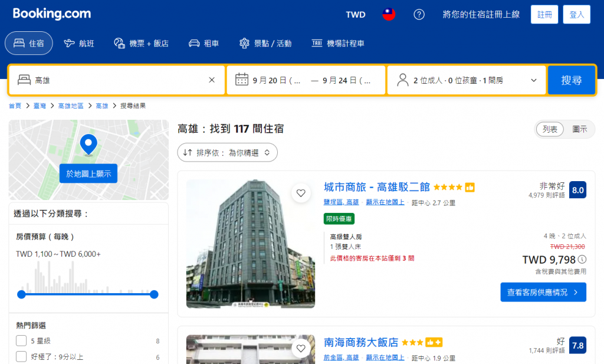Switch to the 航班 flights tab
The width and height of the screenshot is (604, 364).
tap(79, 43)
